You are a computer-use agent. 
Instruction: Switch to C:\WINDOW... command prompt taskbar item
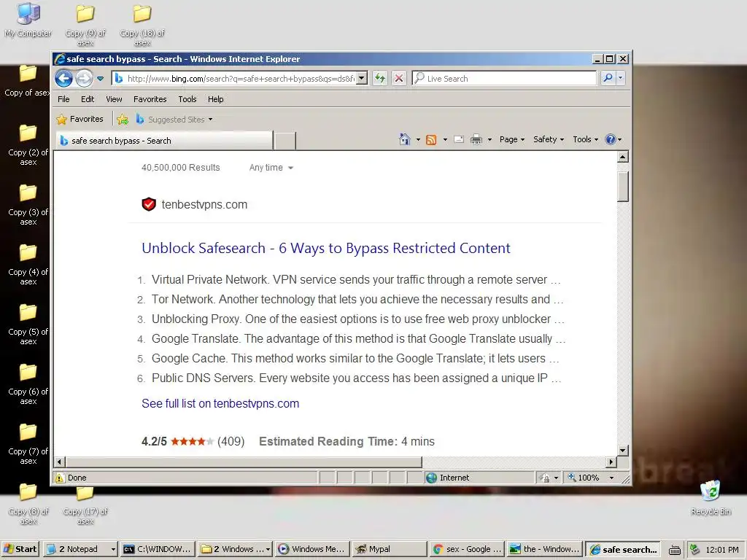pyautogui.click(x=158, y=549)
